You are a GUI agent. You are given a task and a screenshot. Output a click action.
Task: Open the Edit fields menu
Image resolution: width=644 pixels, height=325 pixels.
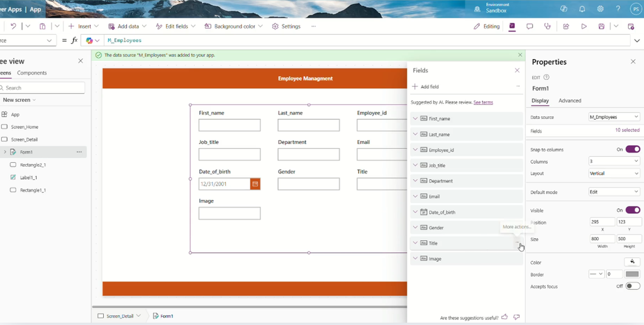pyautogui.click(x=175, y=26)
